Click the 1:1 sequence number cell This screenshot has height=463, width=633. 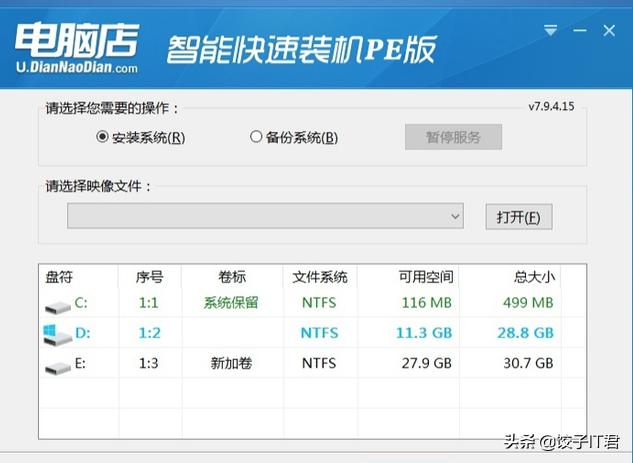(x=149, y=303)
